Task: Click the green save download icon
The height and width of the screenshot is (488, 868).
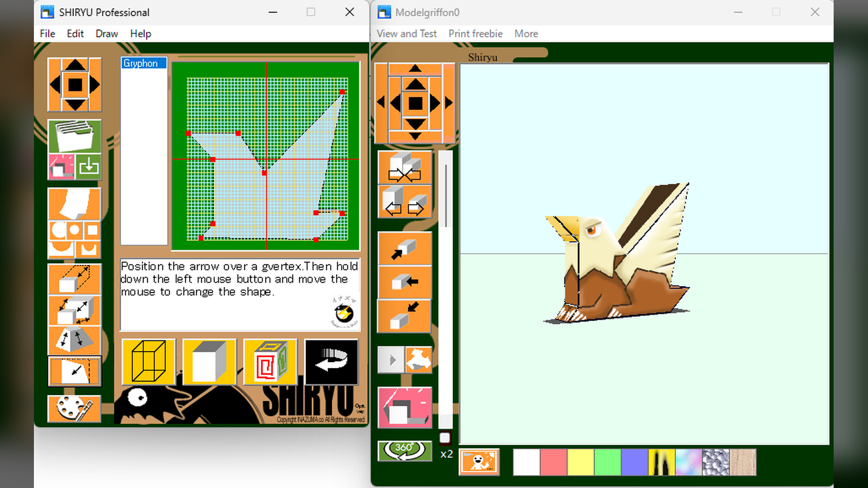Action: pos(89,167)
